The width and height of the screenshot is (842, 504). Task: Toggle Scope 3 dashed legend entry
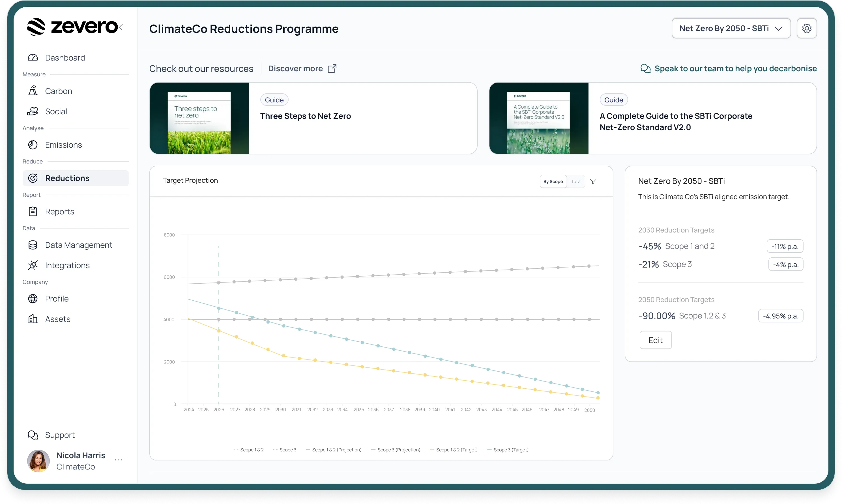pos(285,450)
